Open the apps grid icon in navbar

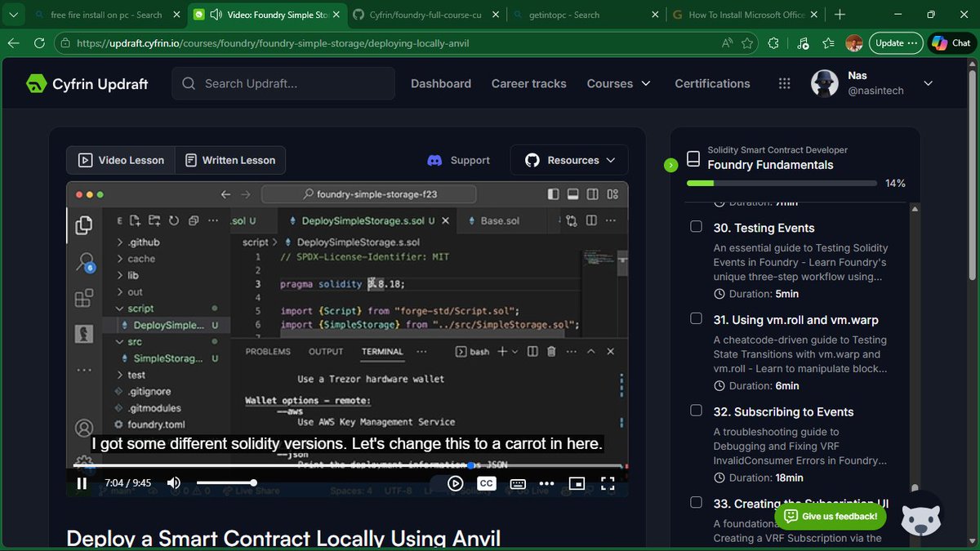click(785, 83)
